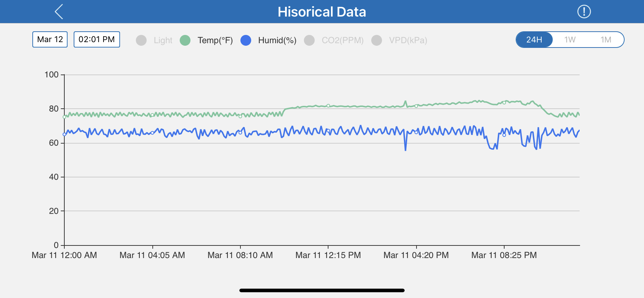
Task: Click the Light legend label
Action: click(163, 40)
